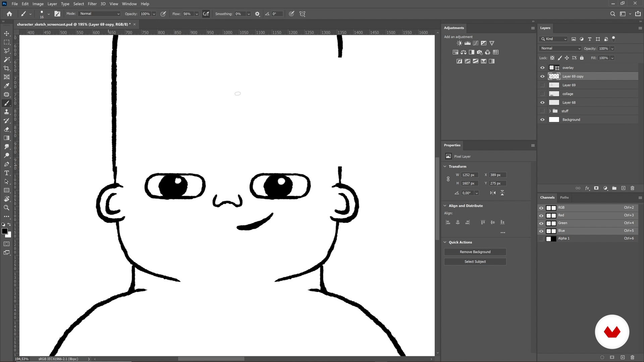The width and height of the screenshot is (644, 362).
Task: Add a Hue/Saturation adjustment
Action: pos(455,52)
